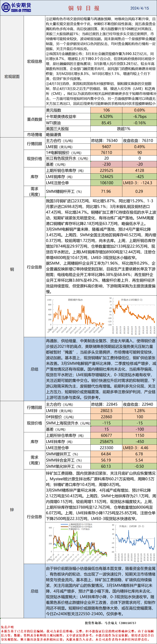
Task: Click the galvanizing operating rate 64.84
Action: point(106,454)
